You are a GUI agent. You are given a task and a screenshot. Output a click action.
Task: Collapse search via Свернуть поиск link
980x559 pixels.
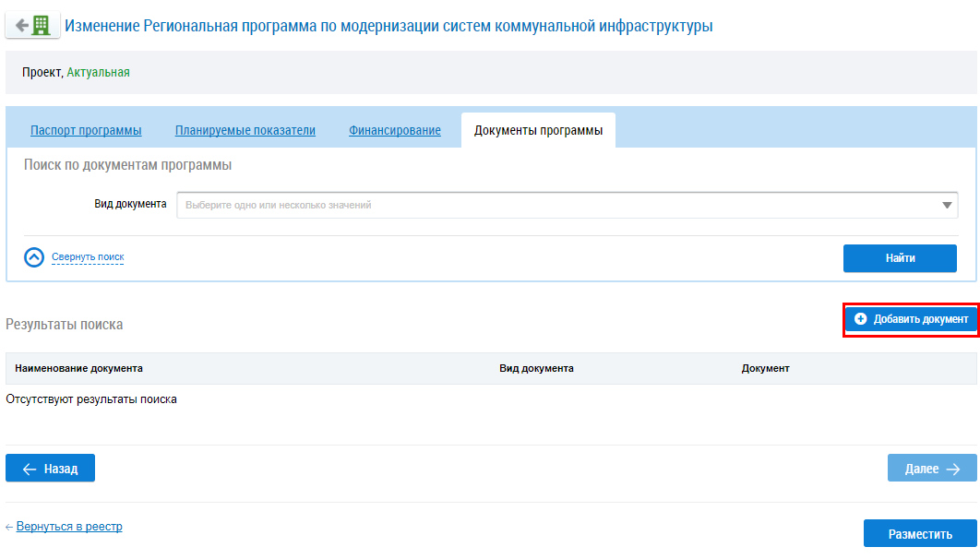88,257
